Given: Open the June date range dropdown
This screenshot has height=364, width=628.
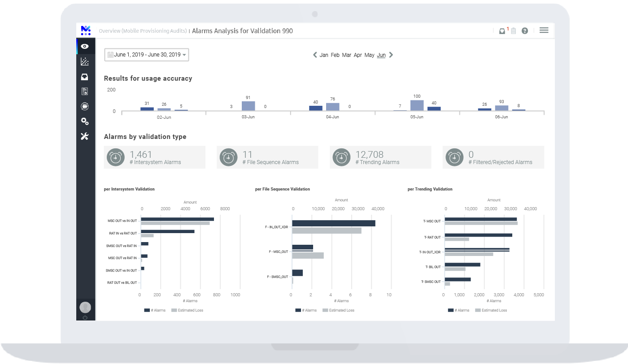Looking at the screenshot, I should coord(146,54).
